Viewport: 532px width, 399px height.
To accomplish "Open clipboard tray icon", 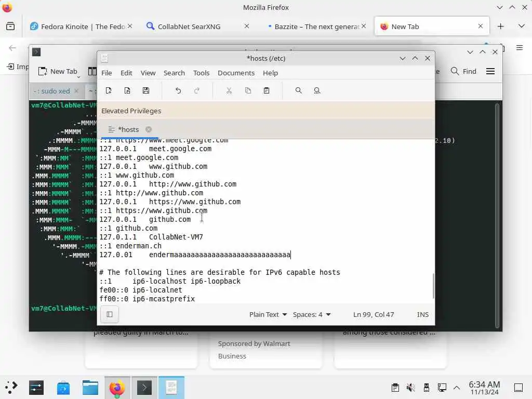I will 395,388.
